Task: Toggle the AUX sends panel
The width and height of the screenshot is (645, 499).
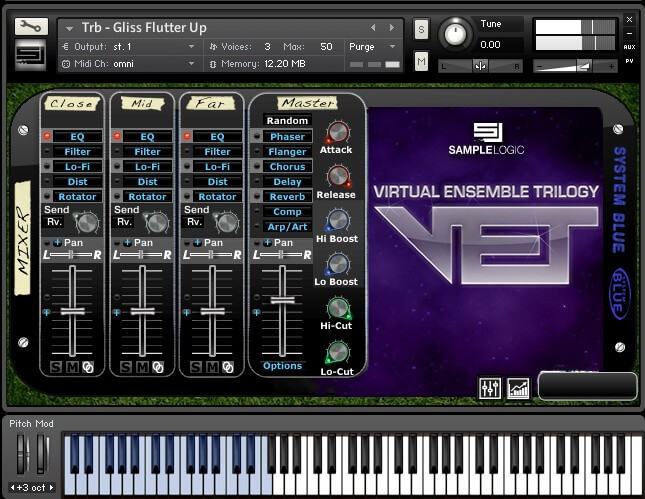Action: (629, 47)
